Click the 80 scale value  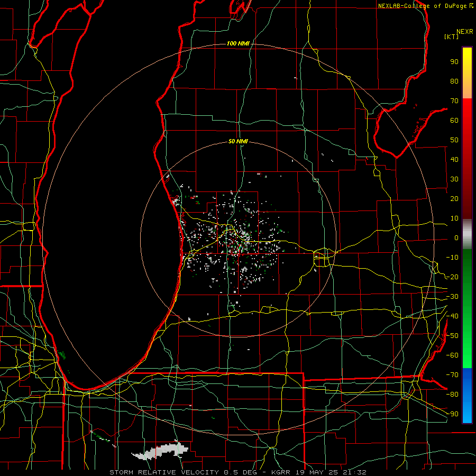pos(454,81)
